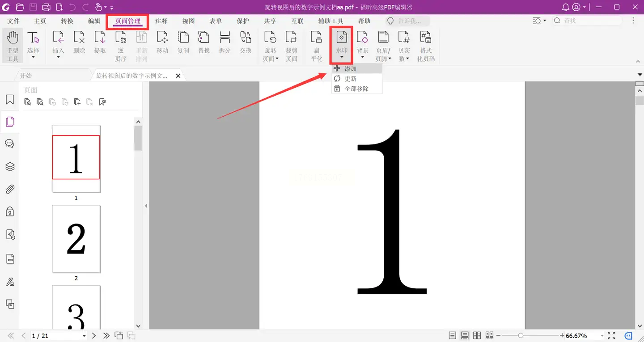Open the Bates Number (贝茨数) tool
The width and height of the screenshot is (644, 342).
point(404,46)
